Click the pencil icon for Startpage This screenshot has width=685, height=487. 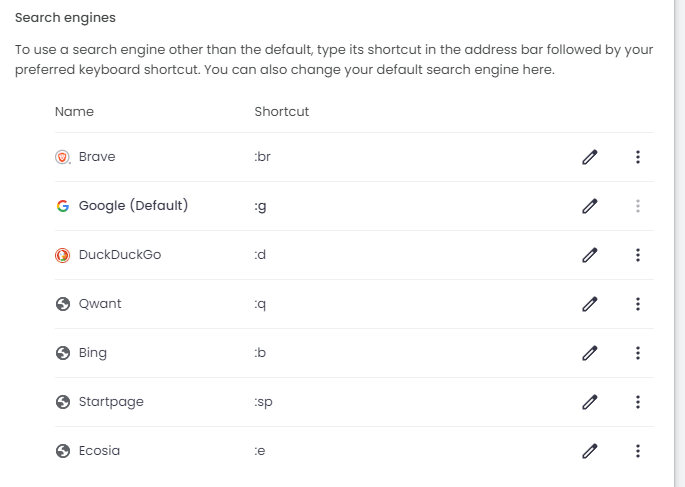coord(590,402)
